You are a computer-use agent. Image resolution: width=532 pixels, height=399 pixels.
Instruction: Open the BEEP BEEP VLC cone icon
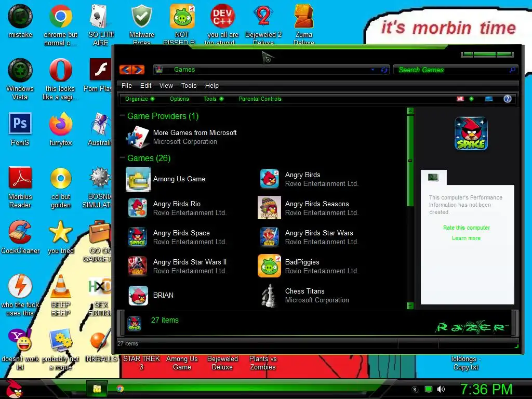click(61, 286)
